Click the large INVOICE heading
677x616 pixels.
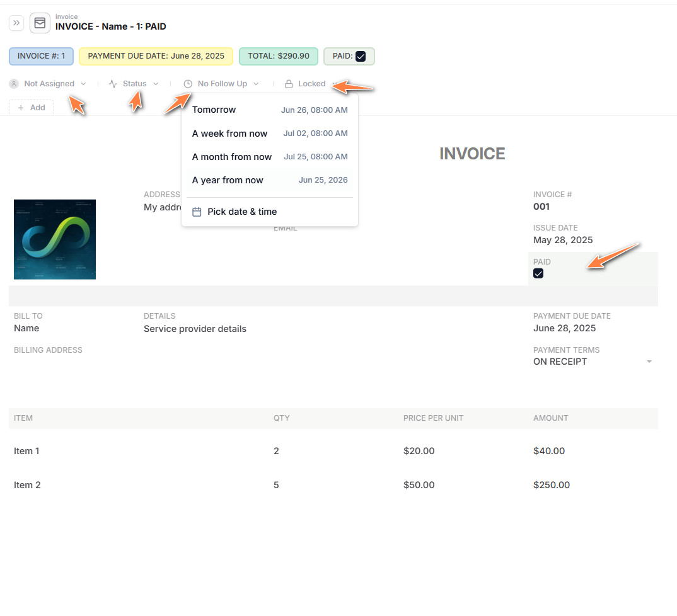pos(472,154)
